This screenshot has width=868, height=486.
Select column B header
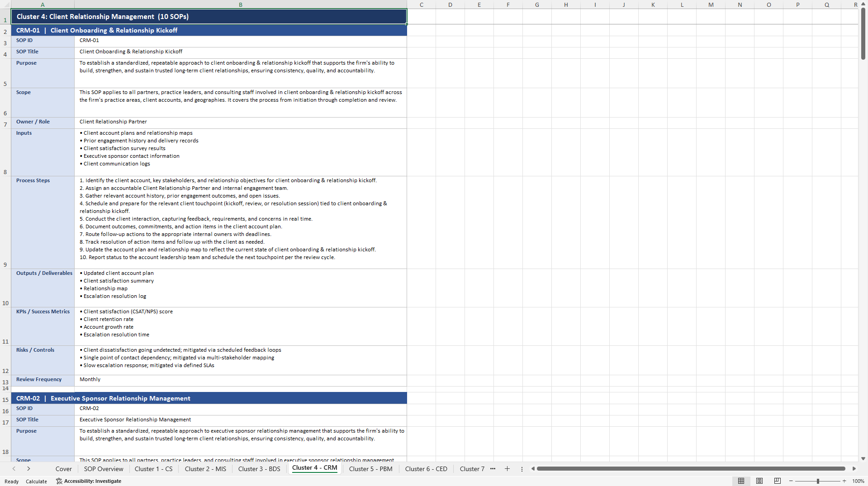pyautogui.click(x=241, y=5)
